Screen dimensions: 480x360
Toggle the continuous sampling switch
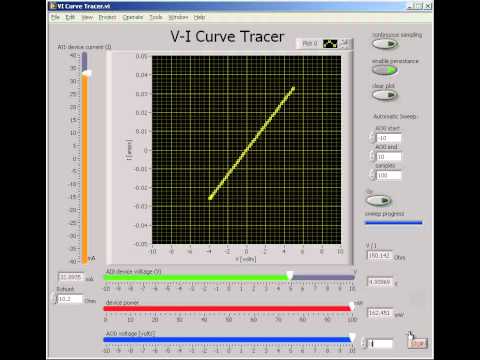coord(385,44)
